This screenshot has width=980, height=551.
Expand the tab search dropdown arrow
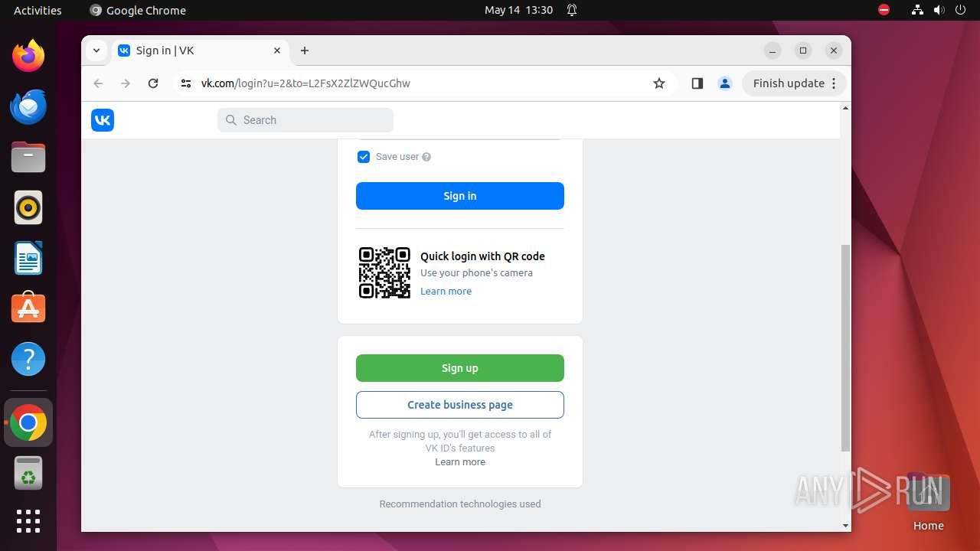point(96,51)
